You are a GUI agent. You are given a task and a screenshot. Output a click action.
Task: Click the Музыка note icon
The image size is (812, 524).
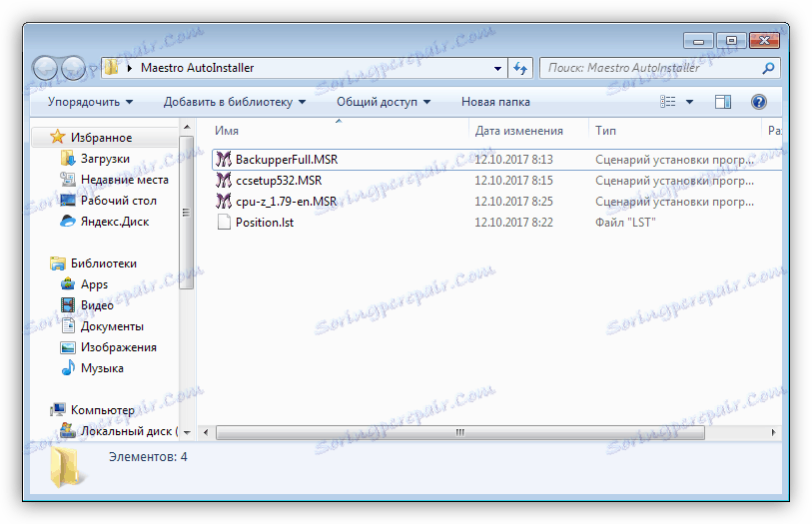click(68, 367)
